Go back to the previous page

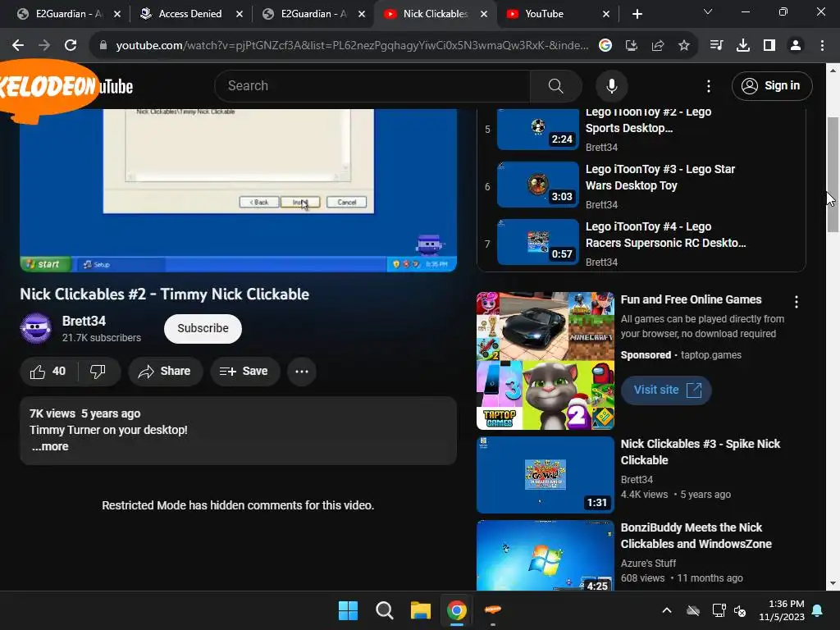[x=18, y=46]
